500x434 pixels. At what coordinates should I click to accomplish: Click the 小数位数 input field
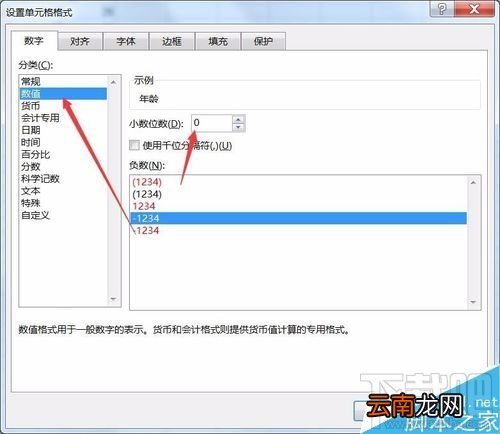[x=212, y=123]
